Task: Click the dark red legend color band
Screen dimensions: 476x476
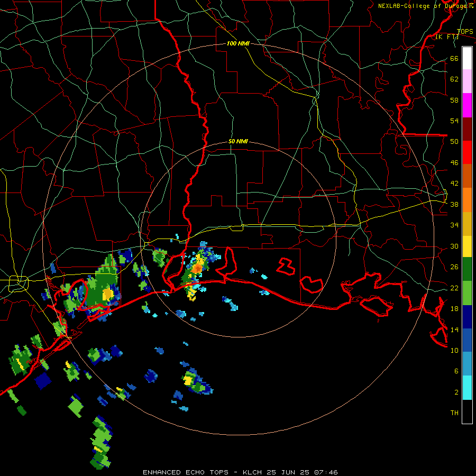Action: click(x=467, y=129)
